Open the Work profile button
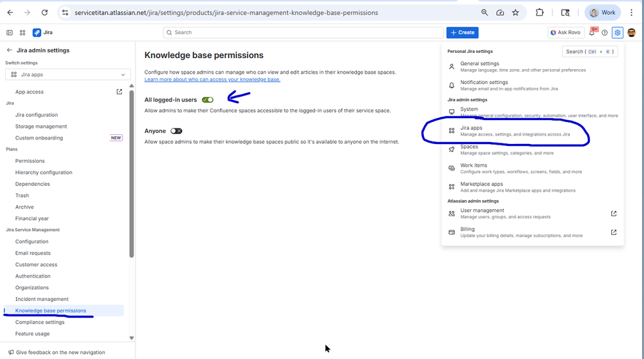 click(x=603, y=13)
